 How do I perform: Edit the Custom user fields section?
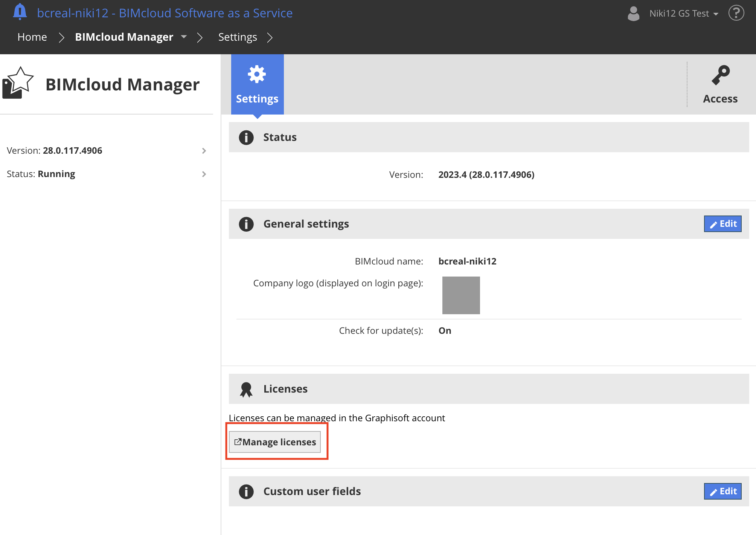[x=722, y=491]
